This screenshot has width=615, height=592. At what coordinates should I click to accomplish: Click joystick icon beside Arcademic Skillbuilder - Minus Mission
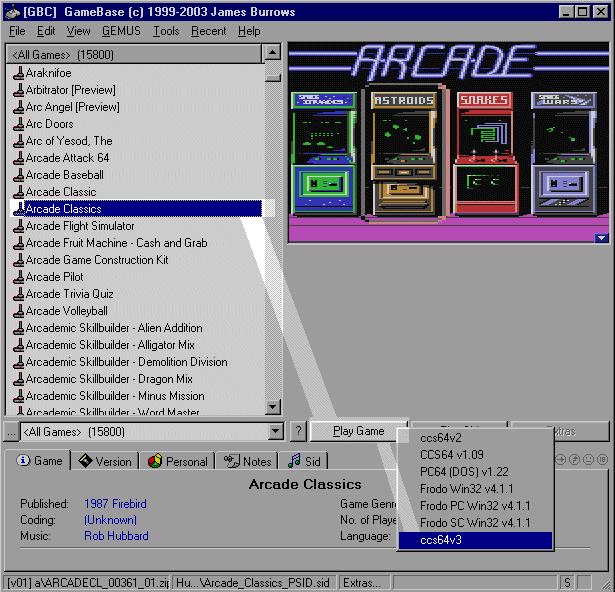pyautogui.click(x=18, y=396)
